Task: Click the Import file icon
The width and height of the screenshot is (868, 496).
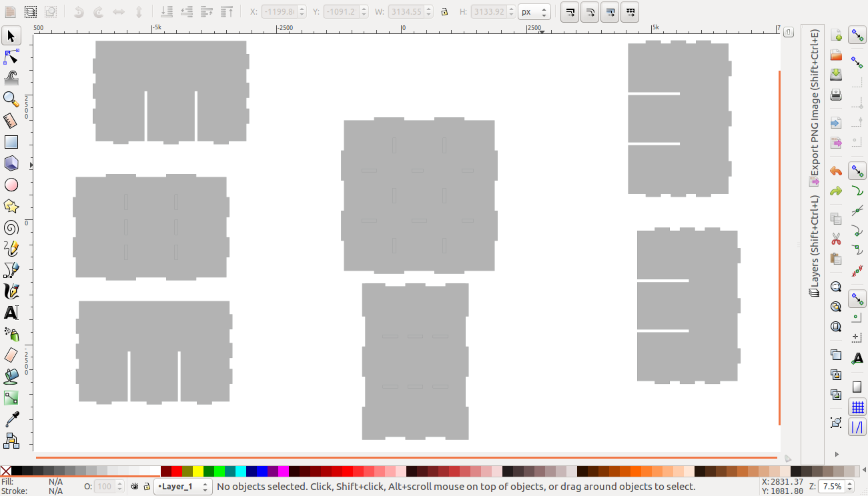Action: (836, 123)
